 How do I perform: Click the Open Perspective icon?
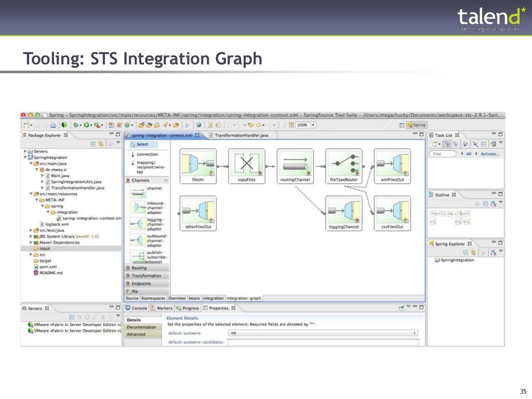point(402,125)
